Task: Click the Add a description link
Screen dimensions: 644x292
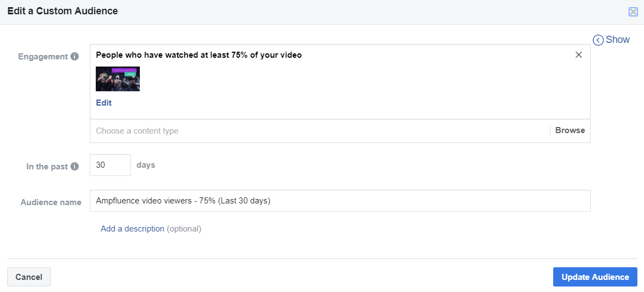Action: (132, 229)
